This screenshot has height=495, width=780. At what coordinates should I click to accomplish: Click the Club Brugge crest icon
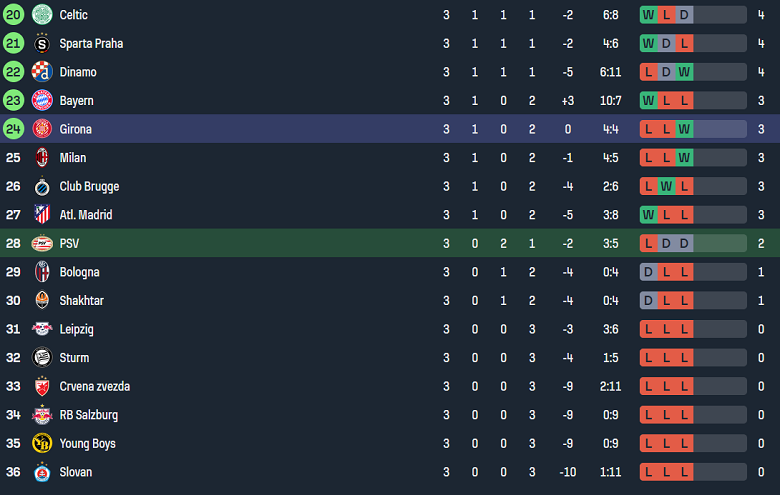[x=42, y=186]
